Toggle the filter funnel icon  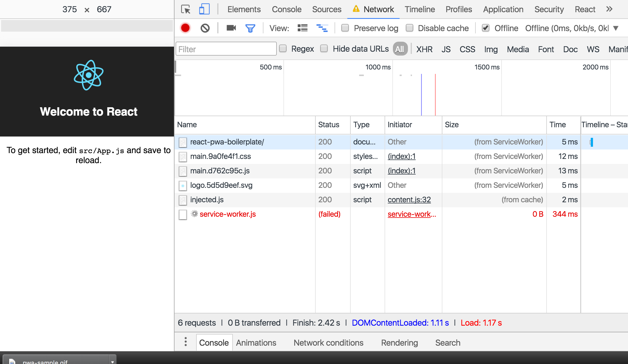[x=250, y=28]
